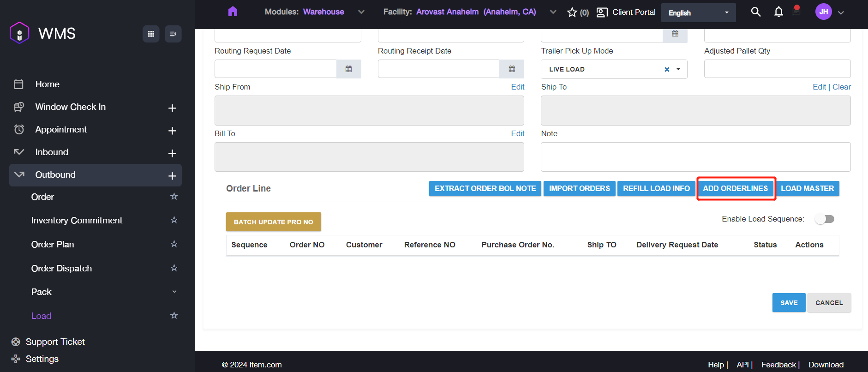Screen dimensions: 868x372
Task: Open the English language dropdown
Action: click(698, 13)
